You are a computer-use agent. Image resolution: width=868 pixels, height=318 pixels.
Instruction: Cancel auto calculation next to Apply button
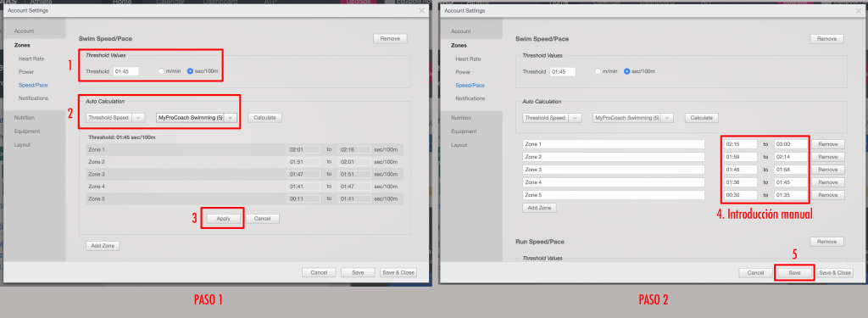[x=263, y=219]
